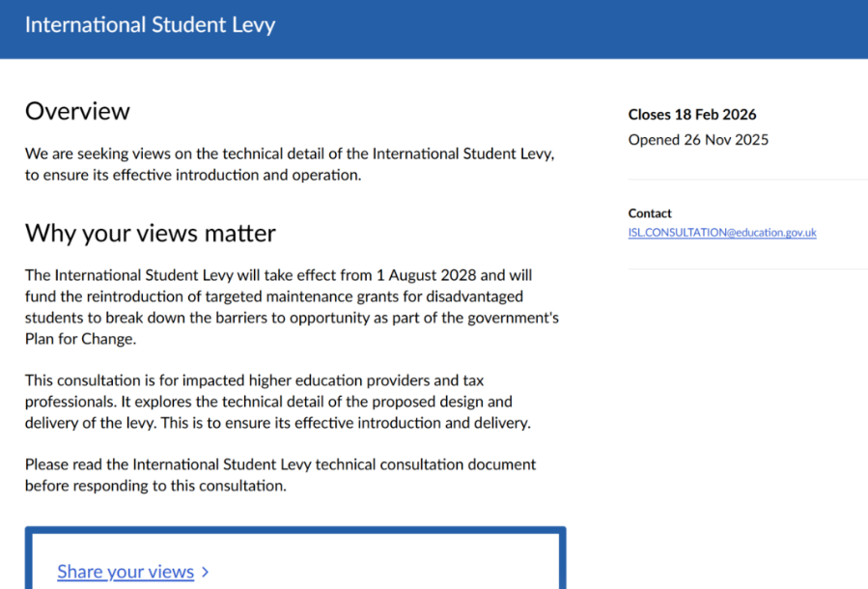
Task: Click the International Student Levy header title
Action: pos(150,25)
